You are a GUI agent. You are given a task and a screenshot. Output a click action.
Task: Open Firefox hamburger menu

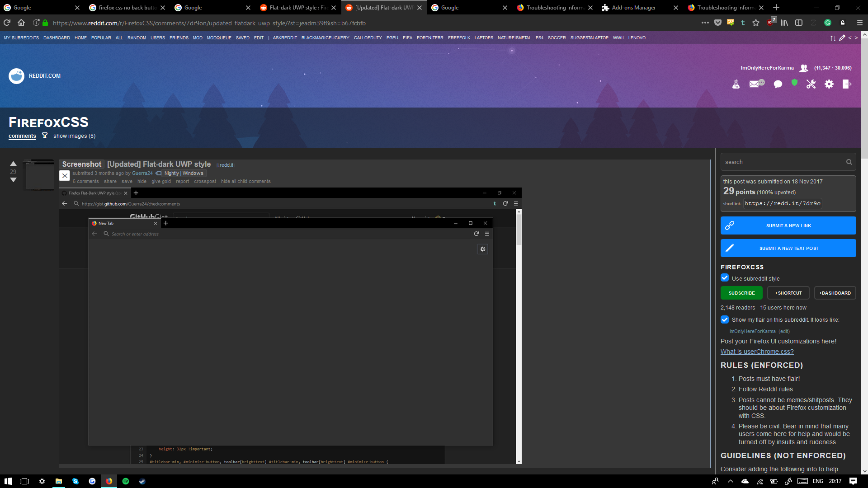pos(860,23)
